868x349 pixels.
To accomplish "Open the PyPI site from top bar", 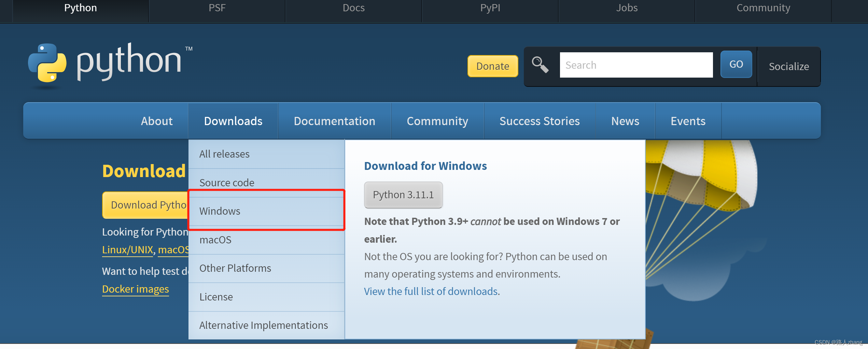I will coord(490,8).
